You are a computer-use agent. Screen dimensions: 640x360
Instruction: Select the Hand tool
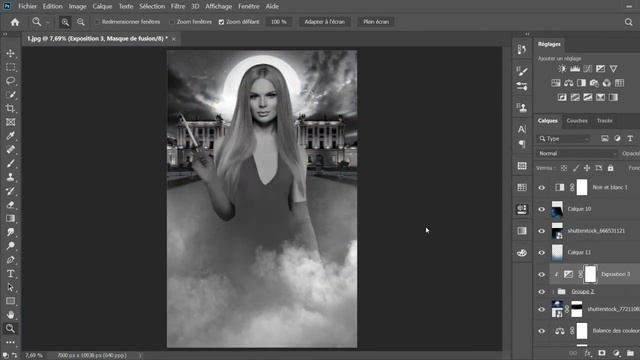[x=11, y=315]
